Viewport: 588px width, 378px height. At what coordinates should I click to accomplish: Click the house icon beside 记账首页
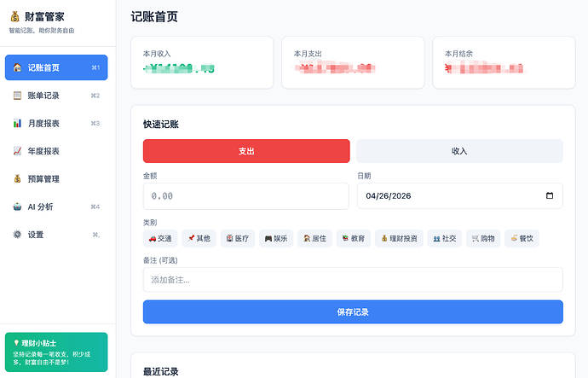pos(17,67)
